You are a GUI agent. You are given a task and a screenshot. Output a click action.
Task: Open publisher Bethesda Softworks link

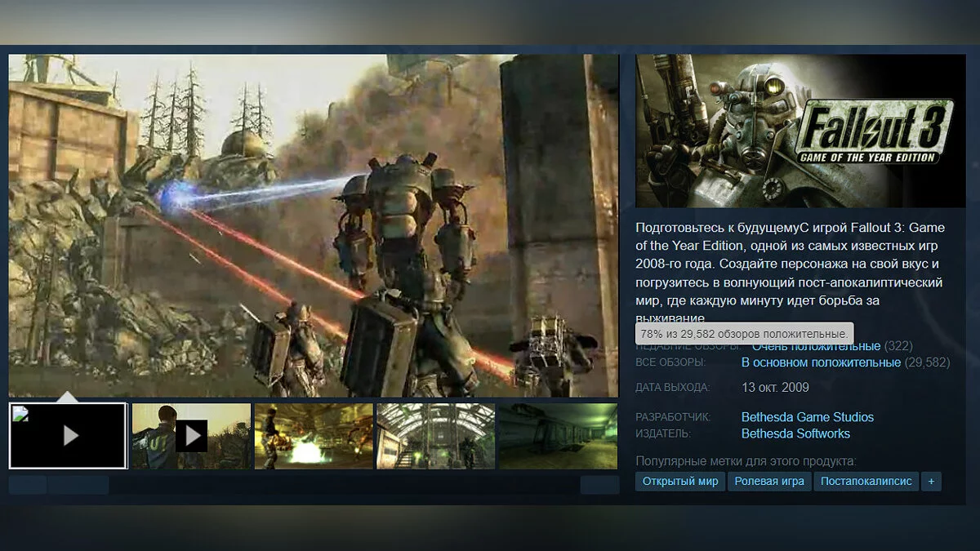(x=795, y=433)
